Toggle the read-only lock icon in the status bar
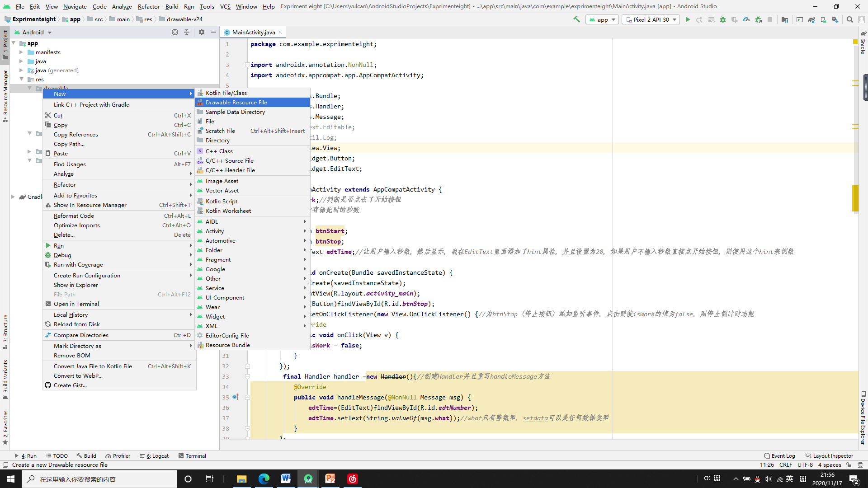The height and width of the screenshot is (488, 868). click(x=849, y=465)
